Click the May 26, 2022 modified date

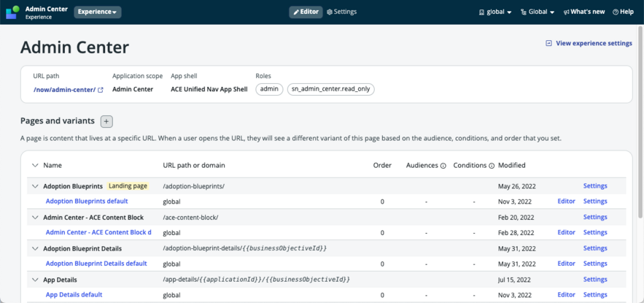point(516,186)
